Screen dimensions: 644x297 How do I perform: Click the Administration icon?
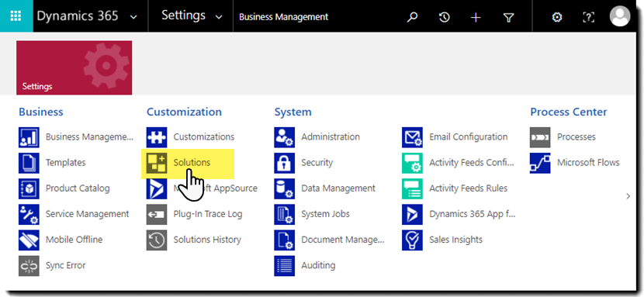point(284,137)
